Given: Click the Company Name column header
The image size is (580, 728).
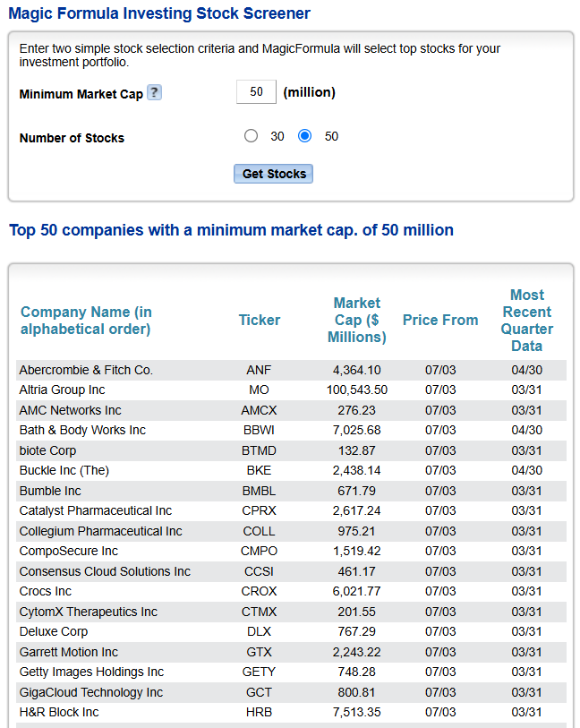Looking at the screenshot, I should click(86, 321).
